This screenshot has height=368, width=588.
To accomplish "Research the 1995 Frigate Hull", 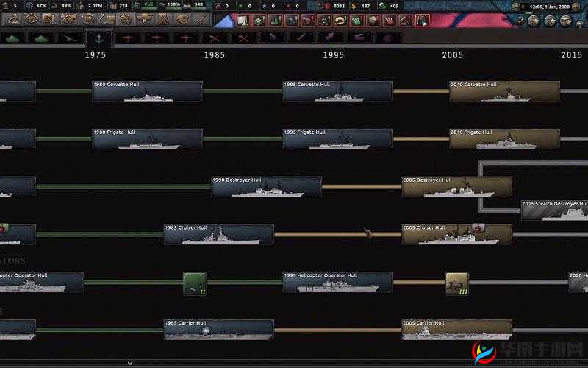I will pyautogui.click(x=337, y=139).
